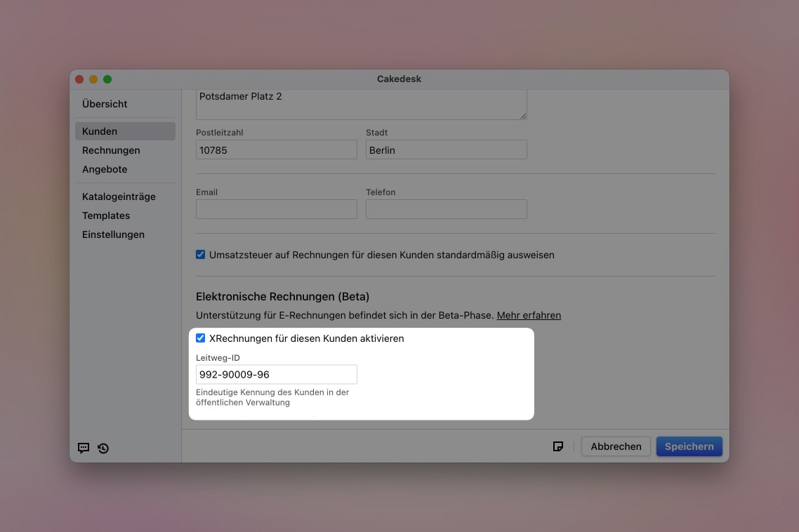The width and height of the screenshot is (799, 532).
Task: Disable Umsatzsteuer auf Rechnungen checkbox
Action: tap(200, 255)
